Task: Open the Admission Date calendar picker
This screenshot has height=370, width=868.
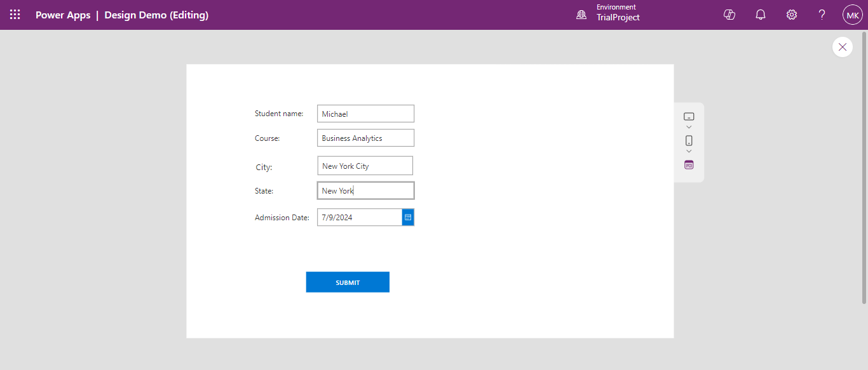Action: [408, 217]
